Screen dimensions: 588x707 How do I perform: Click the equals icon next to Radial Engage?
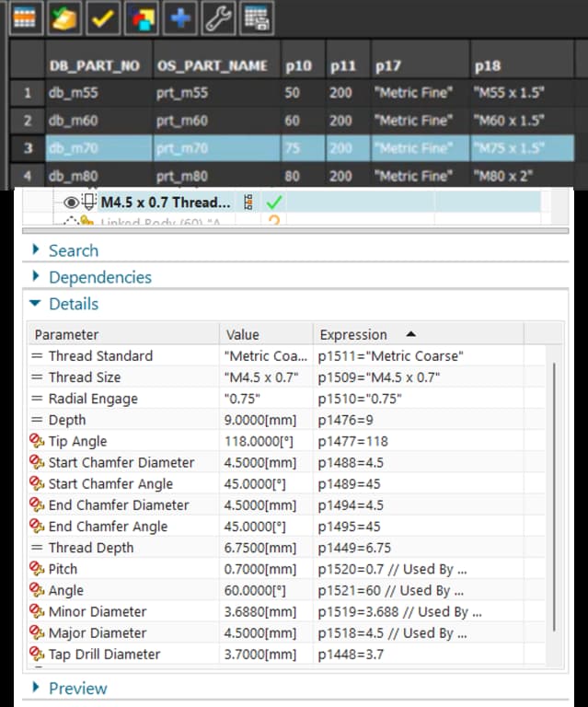(x=37, y=398)
